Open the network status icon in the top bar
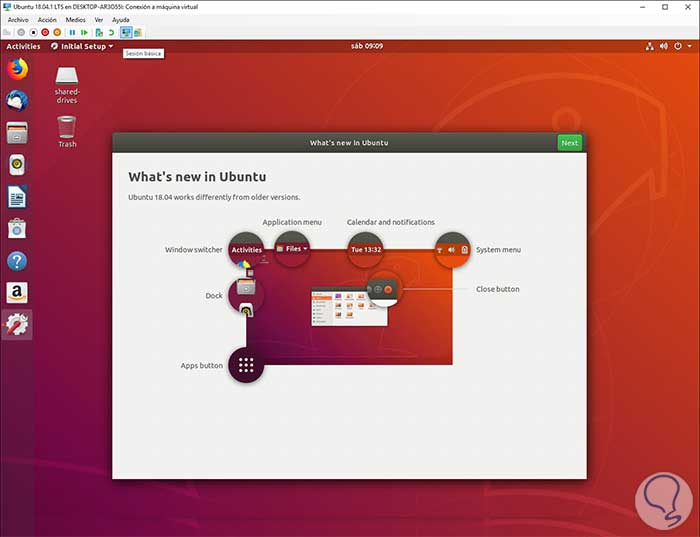 pyautogui.click(x=650, y=46)
